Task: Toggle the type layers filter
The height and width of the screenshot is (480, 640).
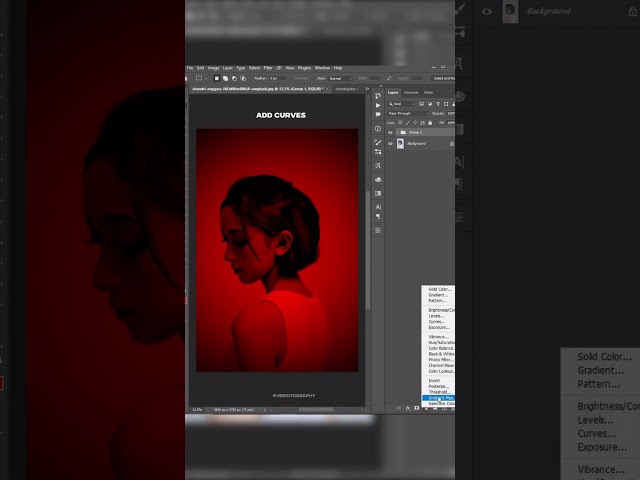Action: [x=438, y=104]
